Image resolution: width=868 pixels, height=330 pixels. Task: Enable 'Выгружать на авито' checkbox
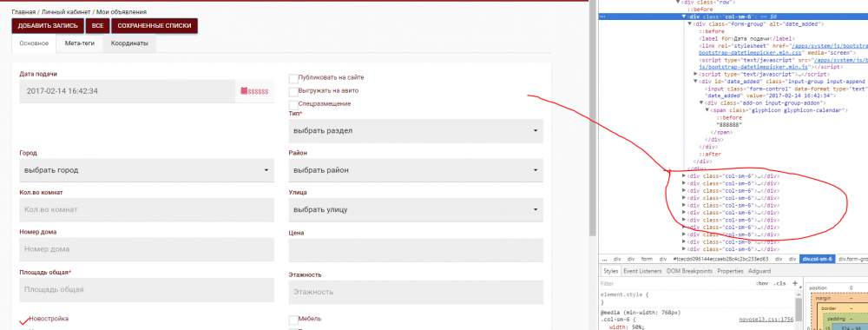[x=293, y=91]
